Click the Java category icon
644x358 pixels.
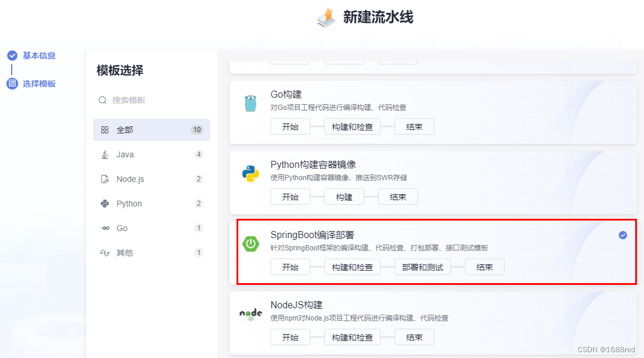tap(105, 154)
